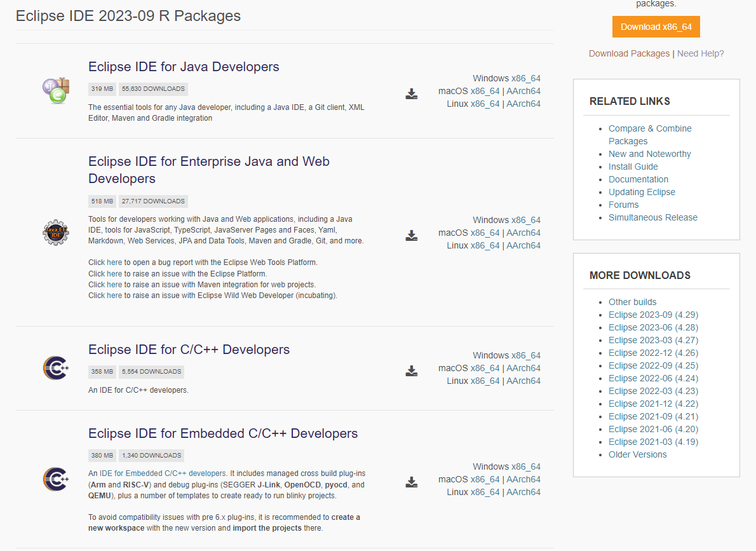Open Eclipse IDE for C/C++ Developers title

click(x=189, y=350)
